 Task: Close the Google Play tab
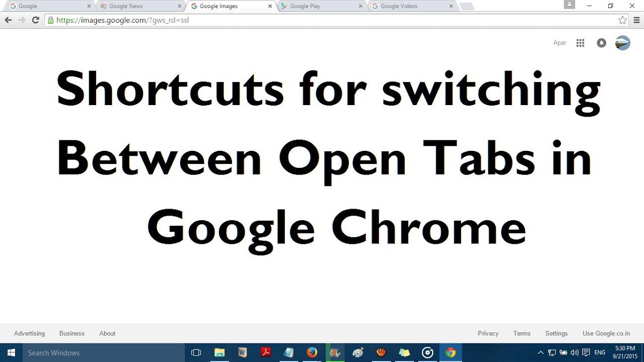[361, 6]
